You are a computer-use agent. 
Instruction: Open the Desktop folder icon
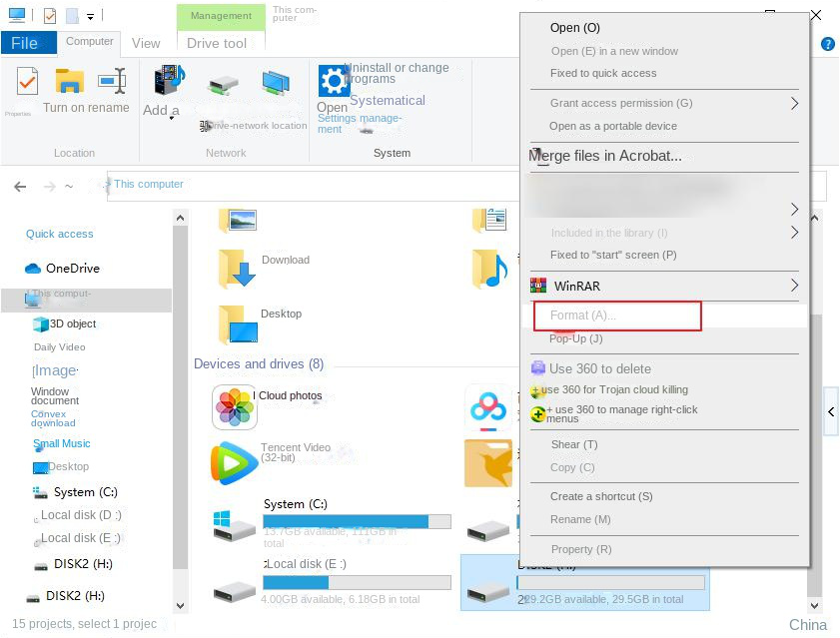click(x=238, y=324)
